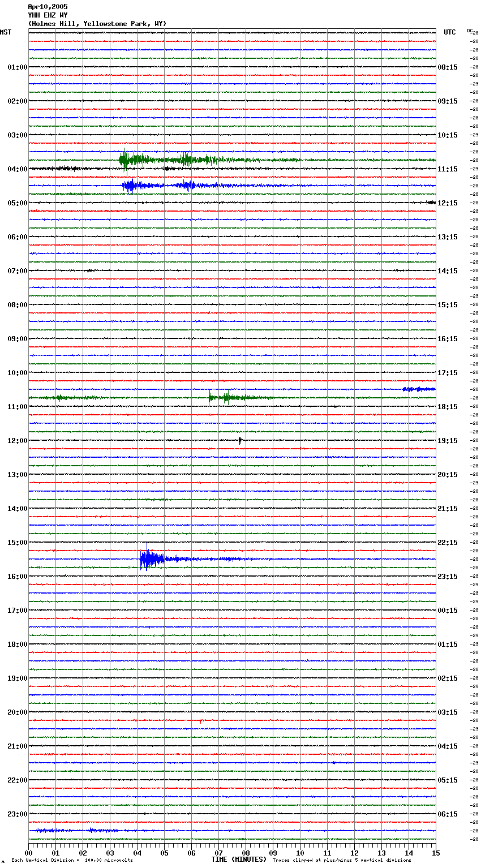The height and width of the screenshot is (868, 481).
Task: Click the UTC time zone header
Action: coord(450,32)
